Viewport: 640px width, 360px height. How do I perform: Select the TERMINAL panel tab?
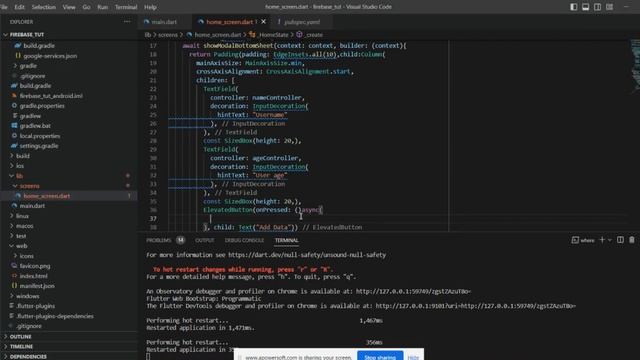pyautogui.click(x=287, y=240)
